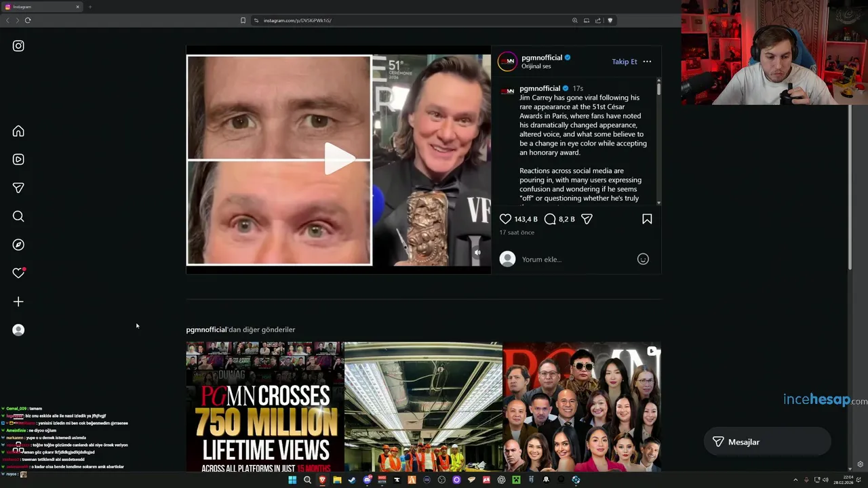
Task: Open Steam from taskbar
Action: (352, 480)
